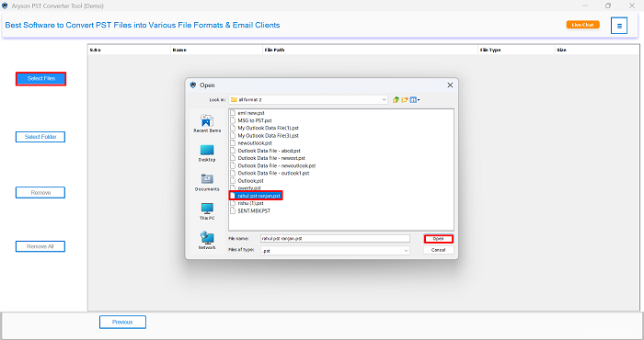Select file Outlook Data File - abcd.pst
Screen dimensions: 644x340
pyautogui.click(x=265, y=151)
